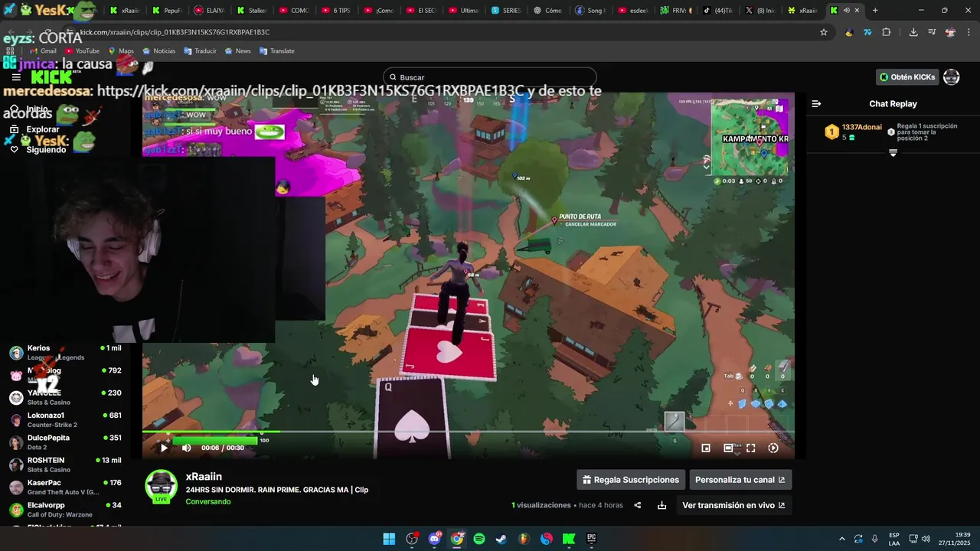The width and height of the screenshot is (980, 551).
Task: Open Translate bookmark folder
Action: (277, 51)
